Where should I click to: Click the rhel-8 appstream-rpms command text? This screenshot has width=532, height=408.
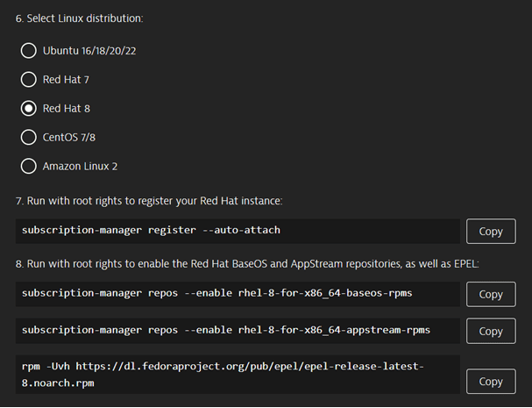point(225,330)
